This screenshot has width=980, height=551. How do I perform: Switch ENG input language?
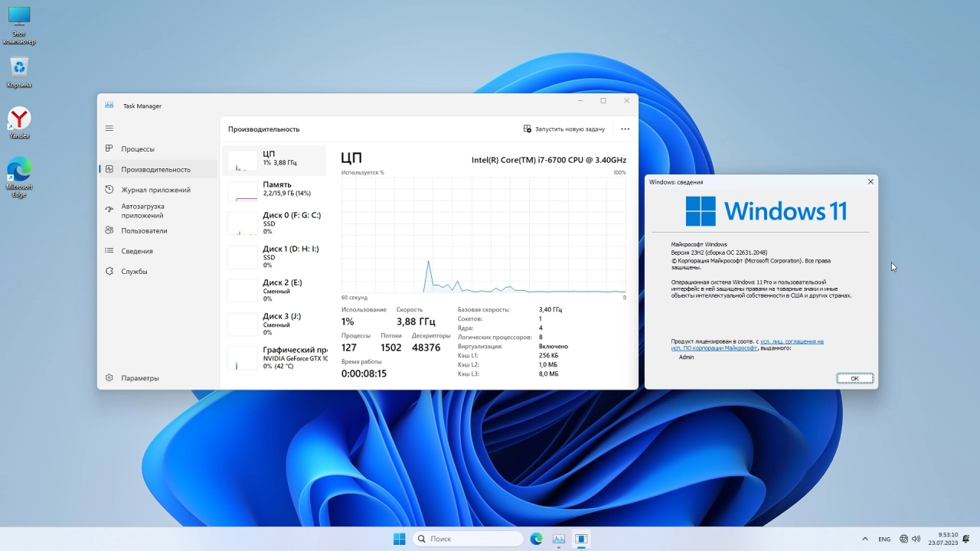coord(884,540)
